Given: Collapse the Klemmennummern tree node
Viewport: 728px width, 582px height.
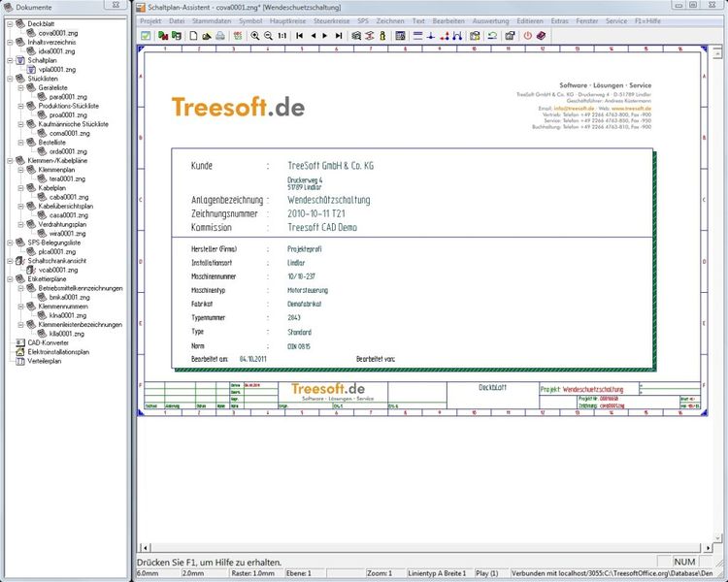Looking at the screenshot, I should coord(21,307).
